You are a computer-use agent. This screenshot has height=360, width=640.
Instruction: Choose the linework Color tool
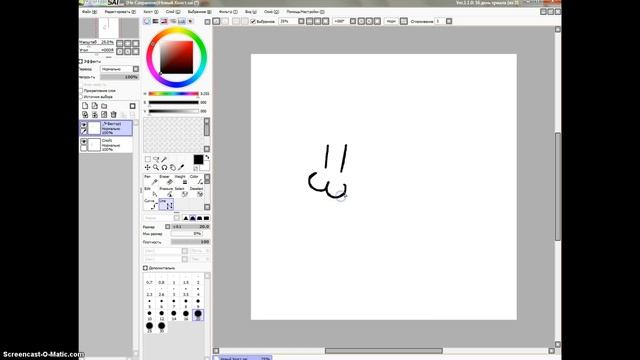click(196, 180)
